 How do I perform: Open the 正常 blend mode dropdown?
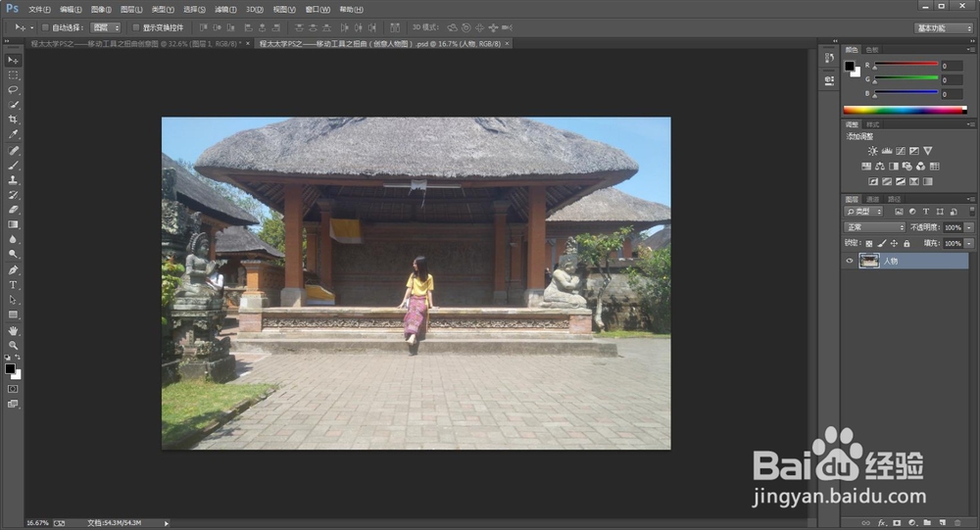click(874, 227)
